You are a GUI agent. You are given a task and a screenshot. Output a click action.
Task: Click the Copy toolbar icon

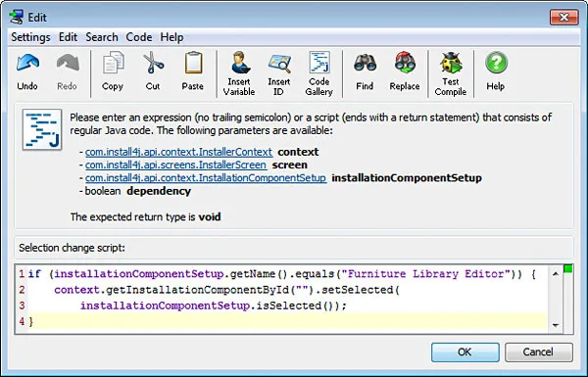click(113, 71)
